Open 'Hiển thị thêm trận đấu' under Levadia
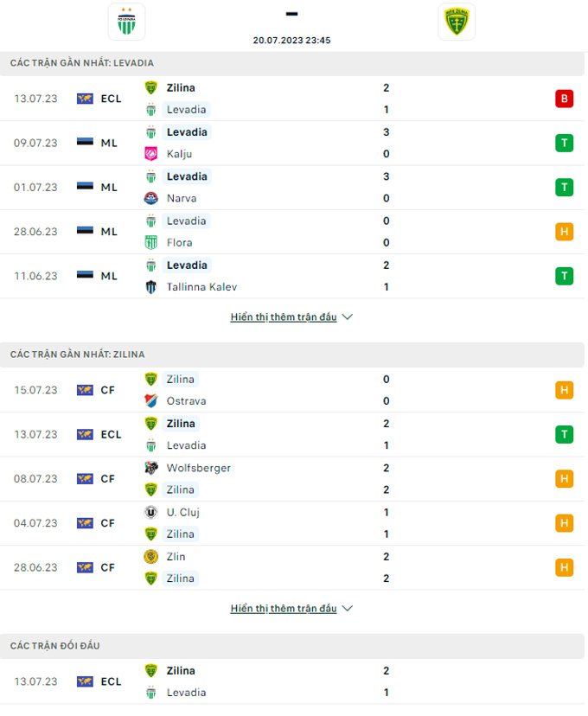The image size is (588, 716). point(284,317)
